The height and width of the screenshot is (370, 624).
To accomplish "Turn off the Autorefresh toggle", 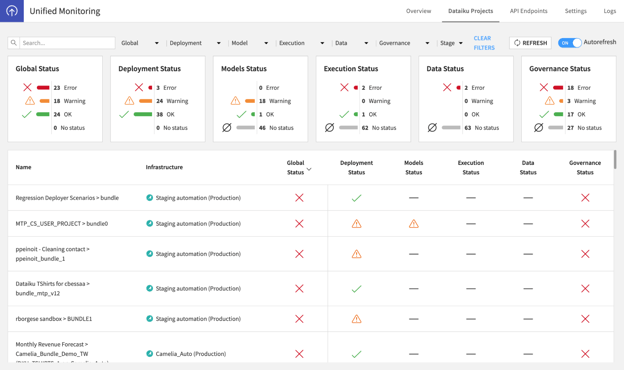I will coord(569,43).
